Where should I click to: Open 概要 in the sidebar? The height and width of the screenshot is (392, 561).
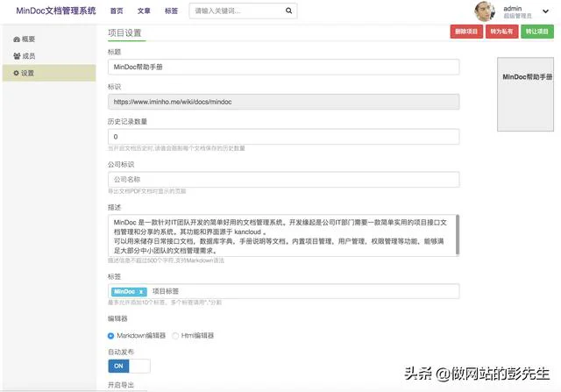tap(49, 39)
